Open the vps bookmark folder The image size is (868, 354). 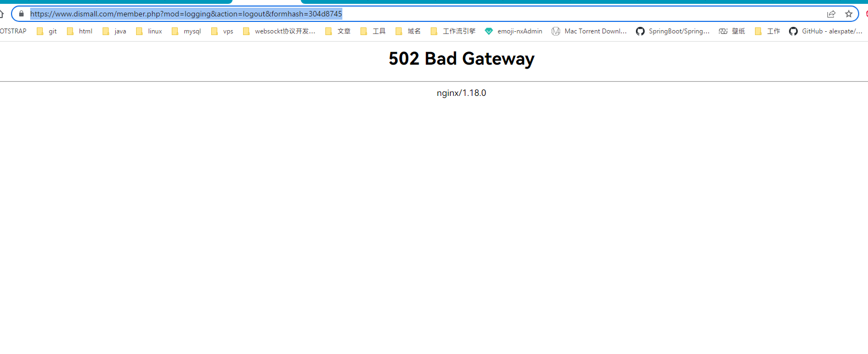pyautogui.click(x=222, y=31)
